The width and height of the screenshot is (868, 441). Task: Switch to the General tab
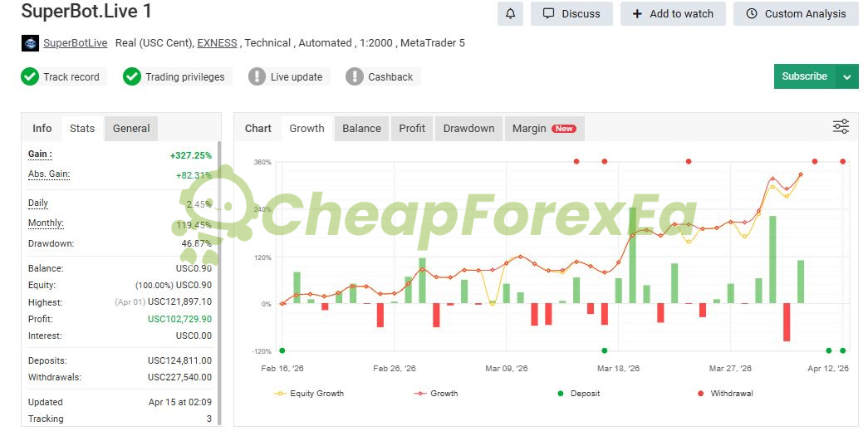pyautogui.click(x=131, y=129)
